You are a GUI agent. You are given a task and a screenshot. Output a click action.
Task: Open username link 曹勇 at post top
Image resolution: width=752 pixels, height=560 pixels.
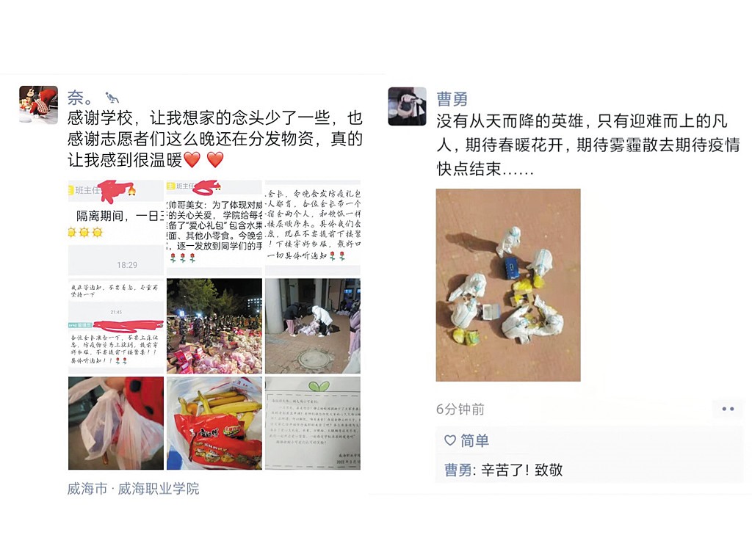[452, 99]
